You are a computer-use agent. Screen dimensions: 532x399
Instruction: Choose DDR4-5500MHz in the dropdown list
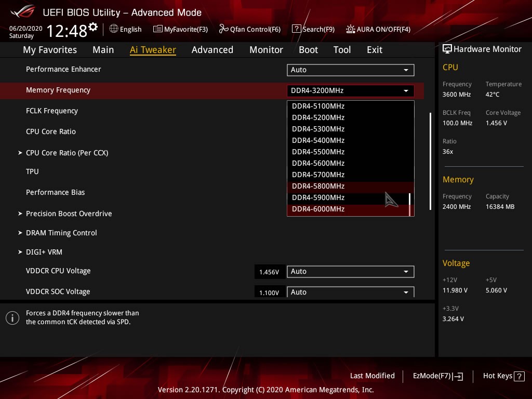click(318, 152)
